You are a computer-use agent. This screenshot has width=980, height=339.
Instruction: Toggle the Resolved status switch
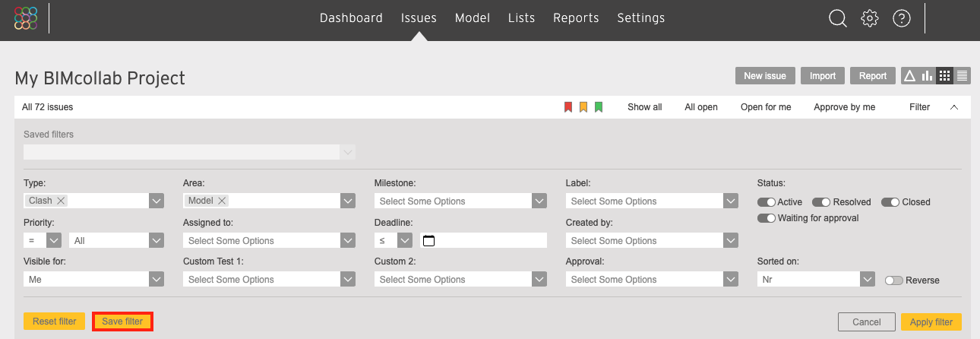click(x=821, y=202)
